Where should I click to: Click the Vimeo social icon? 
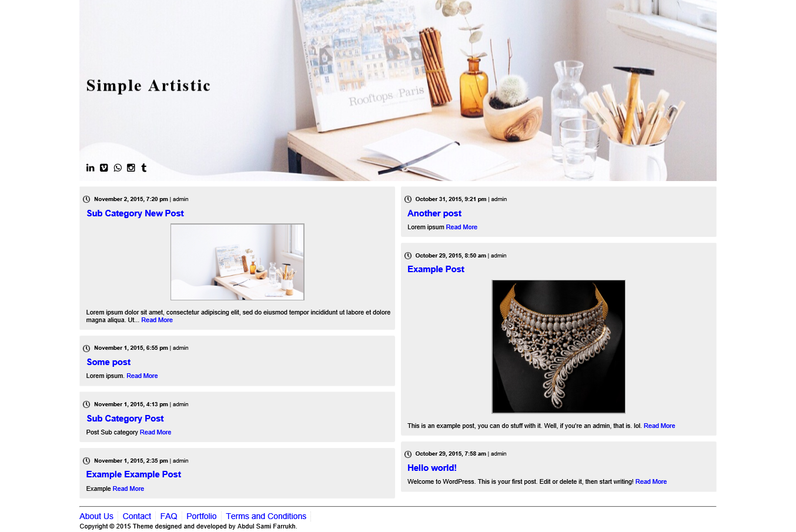coord(104,168)
